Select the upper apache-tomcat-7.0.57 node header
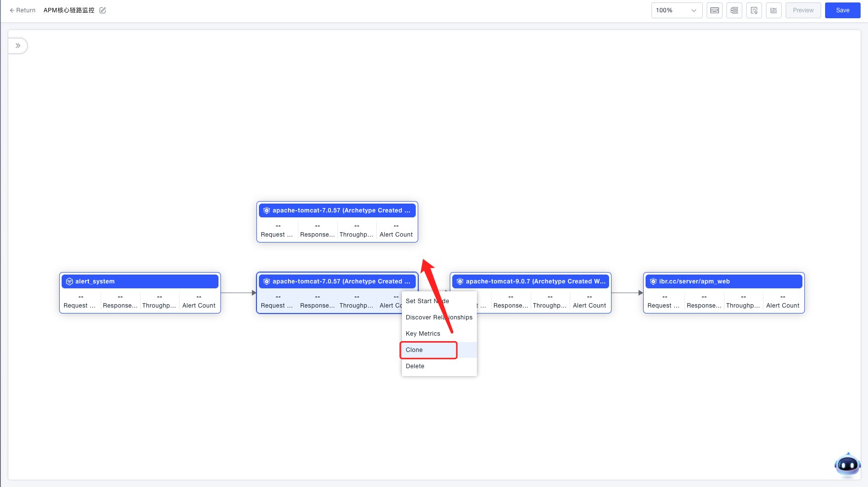The width and height of the screenshot is (868, 487). (341, 210)
